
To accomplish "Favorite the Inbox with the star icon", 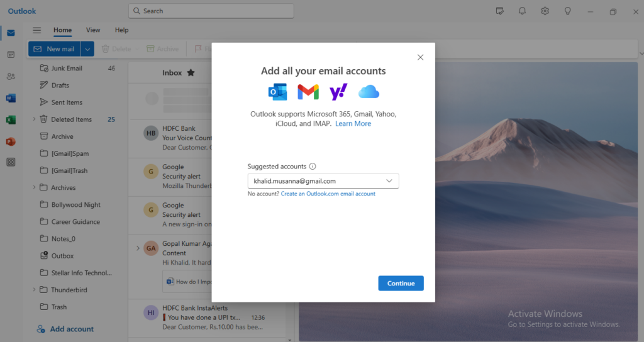I will 191,73.
